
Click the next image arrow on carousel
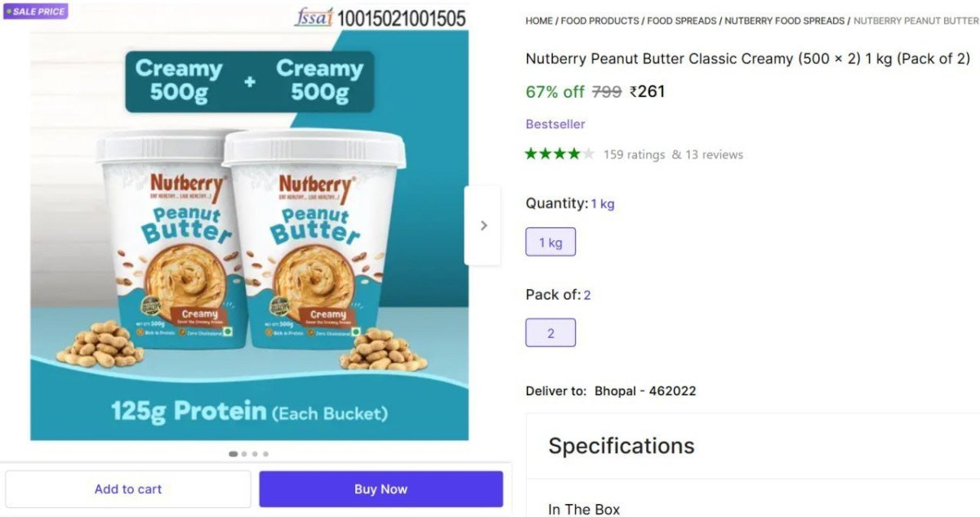point(483,225)
